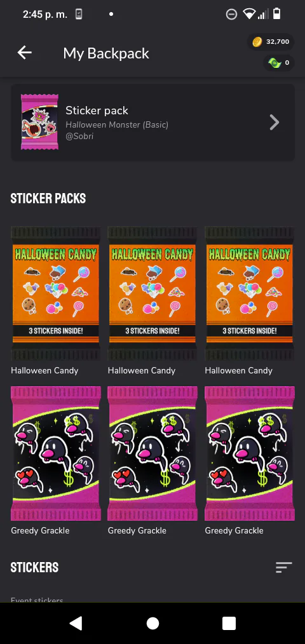Tap the Android recent apps square
This screenshot has width=305, height=644.
click(229, 623)
